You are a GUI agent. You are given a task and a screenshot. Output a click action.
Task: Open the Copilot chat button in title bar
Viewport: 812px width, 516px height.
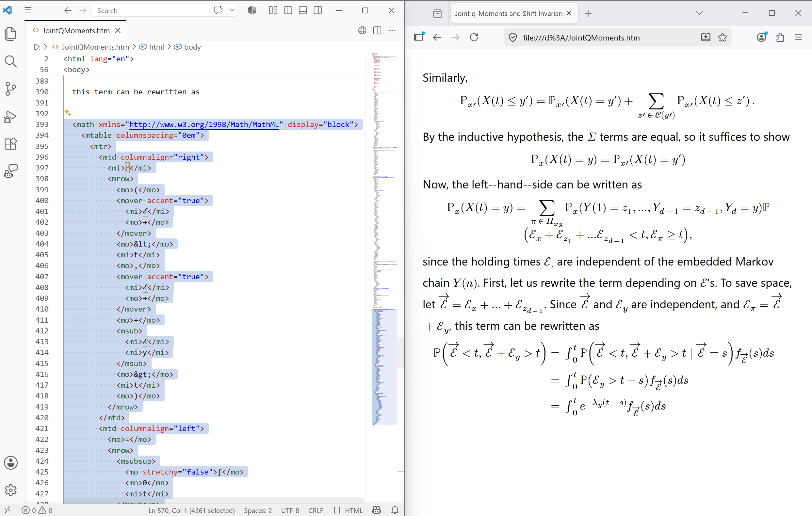pos(218,10)
